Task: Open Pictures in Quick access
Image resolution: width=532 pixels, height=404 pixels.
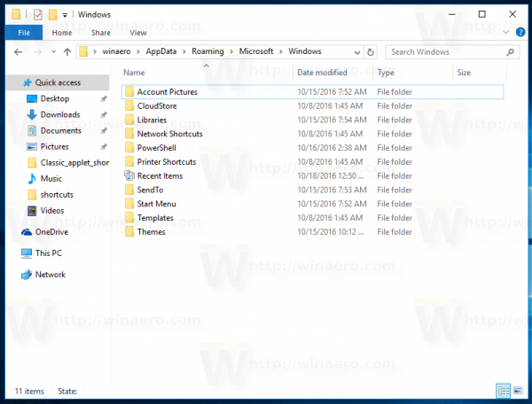Action: pyautogui.click(x=55, y=146)
